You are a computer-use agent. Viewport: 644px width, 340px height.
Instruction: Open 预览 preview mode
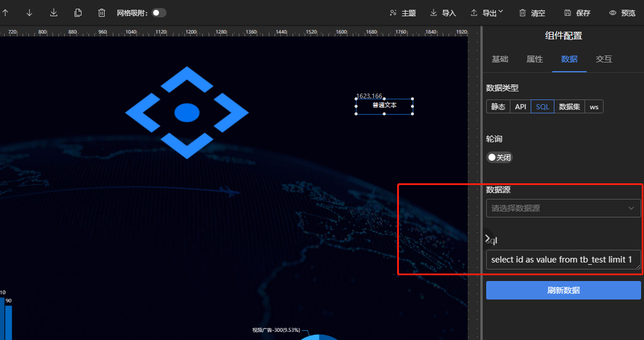tap(622, 13)
